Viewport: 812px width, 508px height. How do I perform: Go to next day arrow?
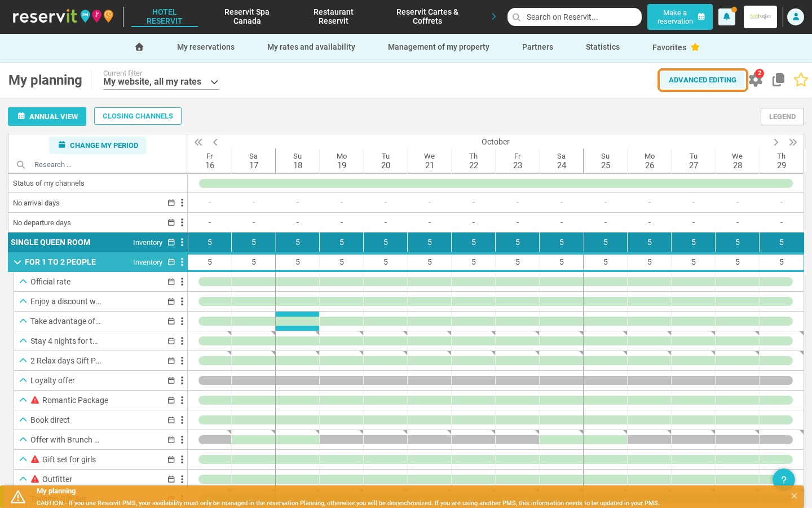click(x=776, y=142)
